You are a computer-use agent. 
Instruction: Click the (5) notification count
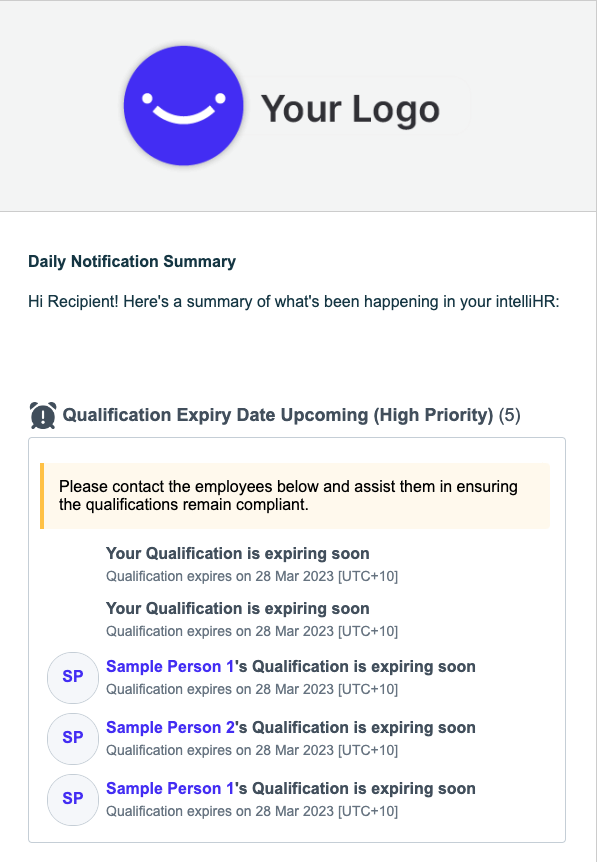[510, 415]
